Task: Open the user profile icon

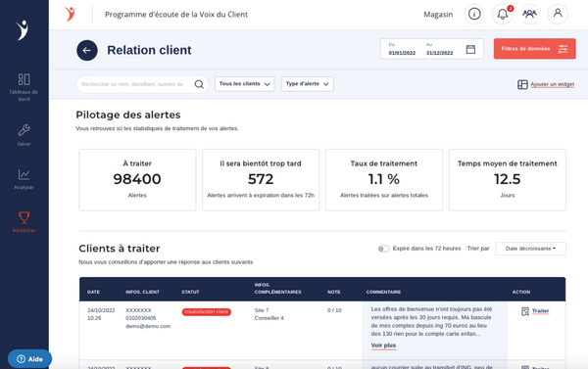Action: coord(558,15)
